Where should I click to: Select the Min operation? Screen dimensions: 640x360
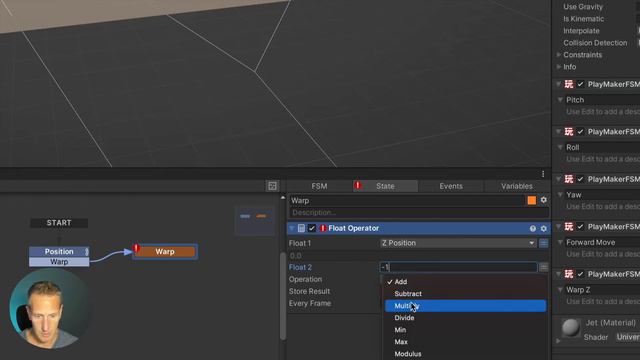[x=465, y=330]
